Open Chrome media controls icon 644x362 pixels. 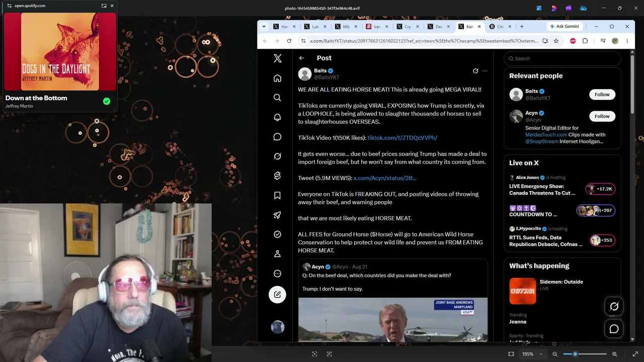pyautogui.click(x=603, y=41)
